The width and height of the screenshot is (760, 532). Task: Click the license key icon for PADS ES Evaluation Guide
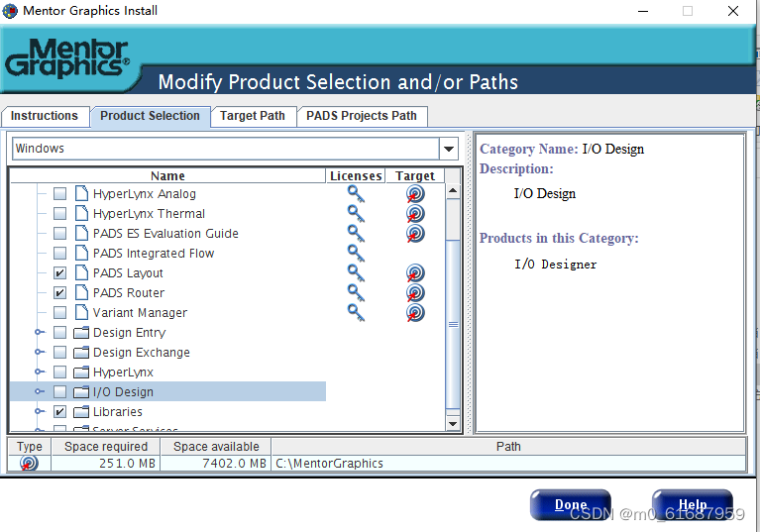pos(356,234)
